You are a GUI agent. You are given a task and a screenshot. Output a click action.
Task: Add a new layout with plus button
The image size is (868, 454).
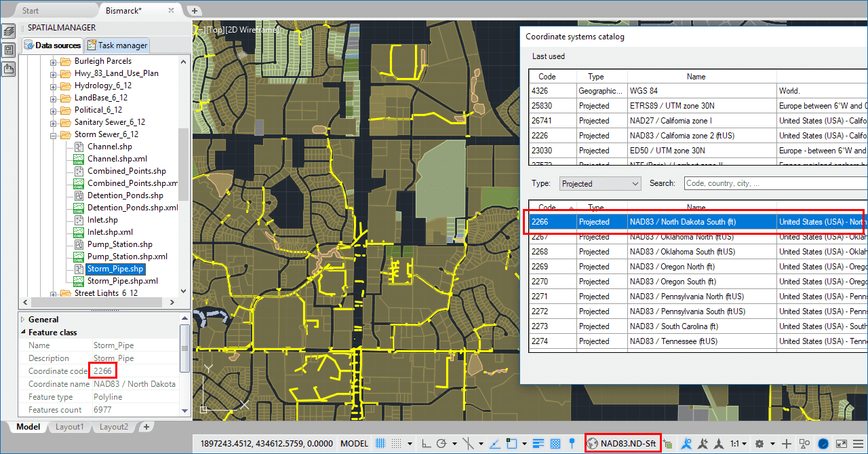pyautogui.click(x=146, y=427)
